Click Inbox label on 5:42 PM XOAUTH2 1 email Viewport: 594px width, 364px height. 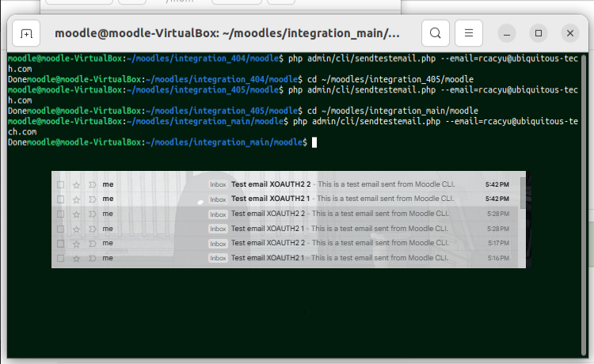[219, 199]
